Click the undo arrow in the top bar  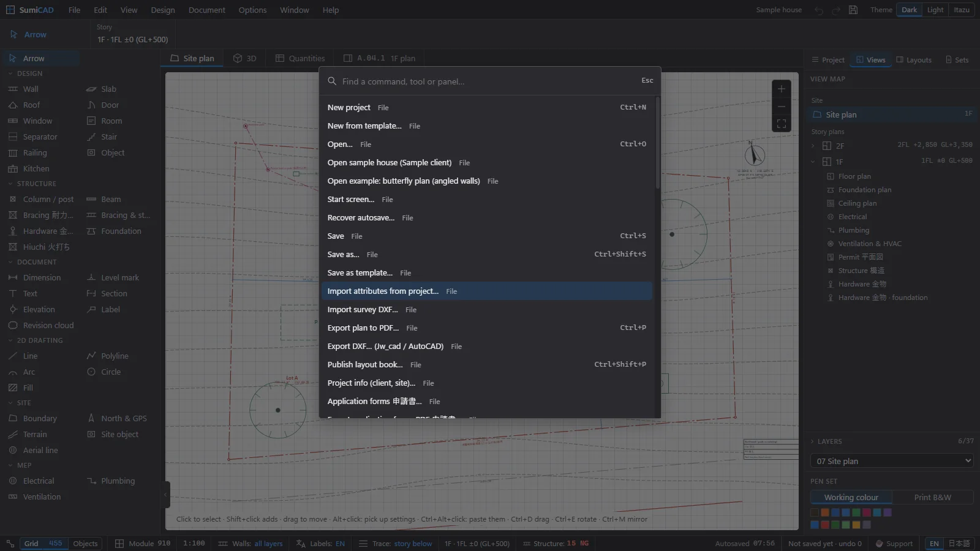819,10
